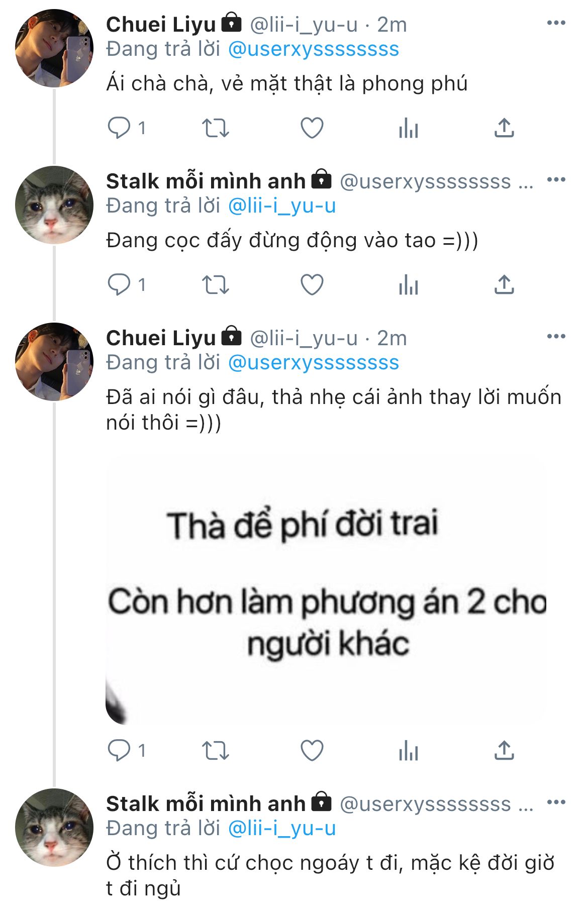Share the "Đang cọc đấy" tweet
The width and height of the screenshot is (588, 909).
(x=504, y=285)
